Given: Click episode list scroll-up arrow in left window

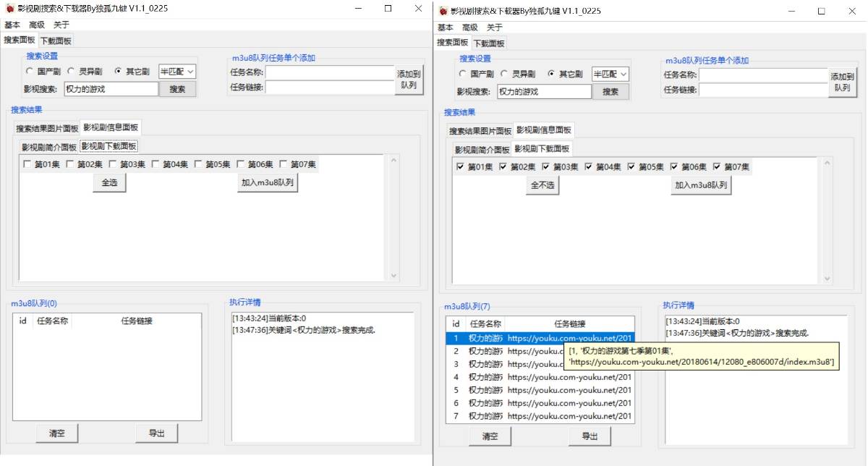Looking at the screenshot, I should (393, 161).
